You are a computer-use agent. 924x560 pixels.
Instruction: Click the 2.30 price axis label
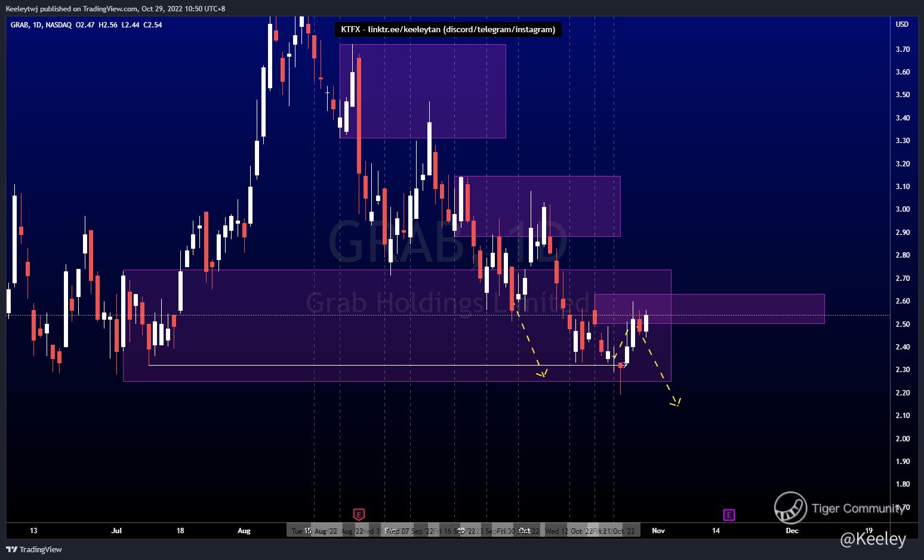(903, 370)
